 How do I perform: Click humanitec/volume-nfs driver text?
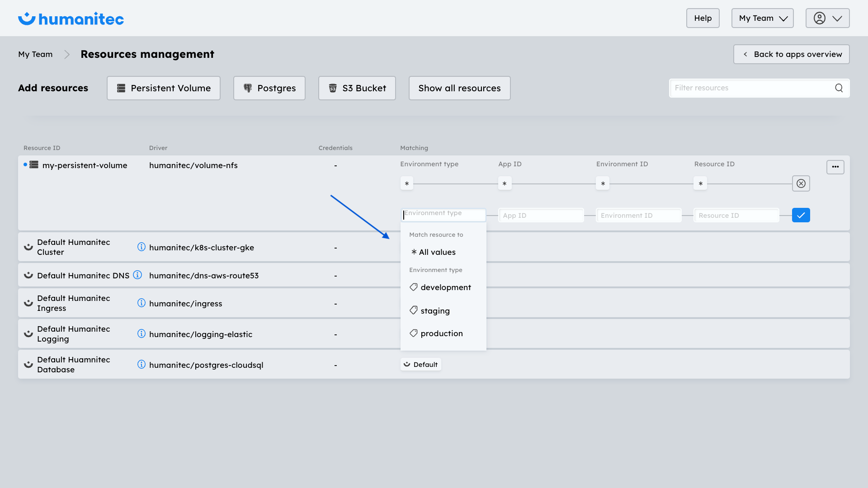coord(193,165)
